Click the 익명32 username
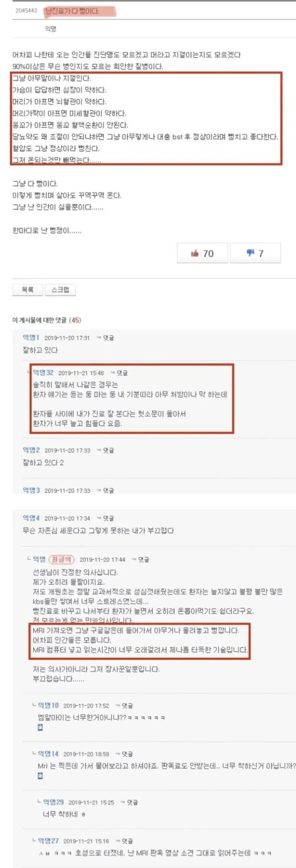 click(43, 373)
